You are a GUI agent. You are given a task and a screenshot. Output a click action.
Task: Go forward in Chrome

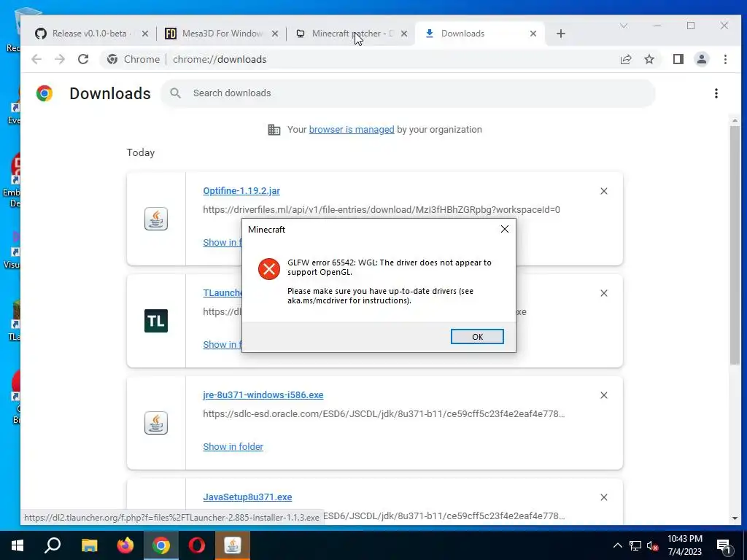[60, 59]
